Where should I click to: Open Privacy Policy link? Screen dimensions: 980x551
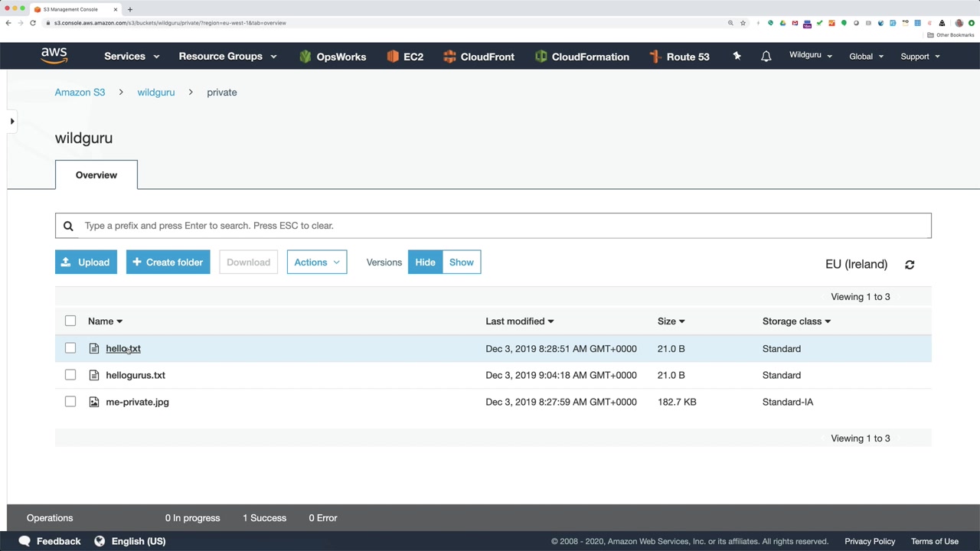(x=870, y=542)
